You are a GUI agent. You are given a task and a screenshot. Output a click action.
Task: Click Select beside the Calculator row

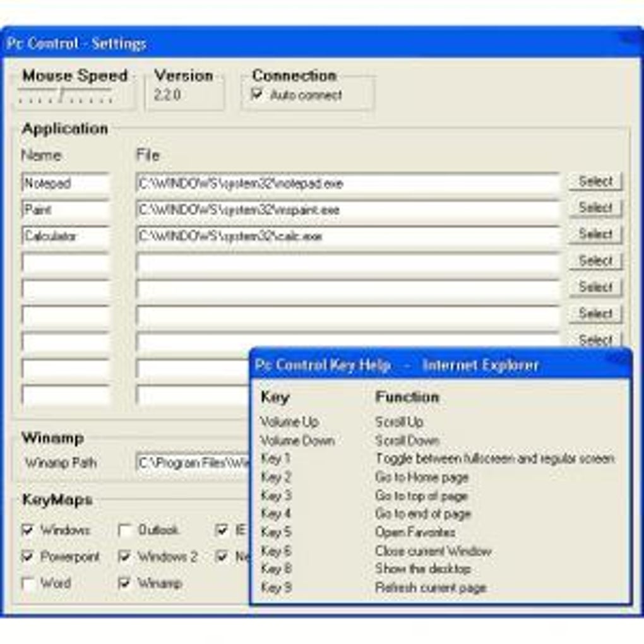pyautogui.click(x=595, y=234)
